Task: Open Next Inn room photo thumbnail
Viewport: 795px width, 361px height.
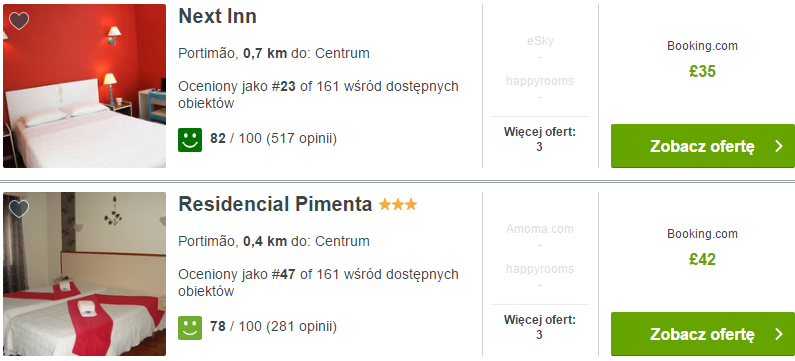Action: pos(85,86)
